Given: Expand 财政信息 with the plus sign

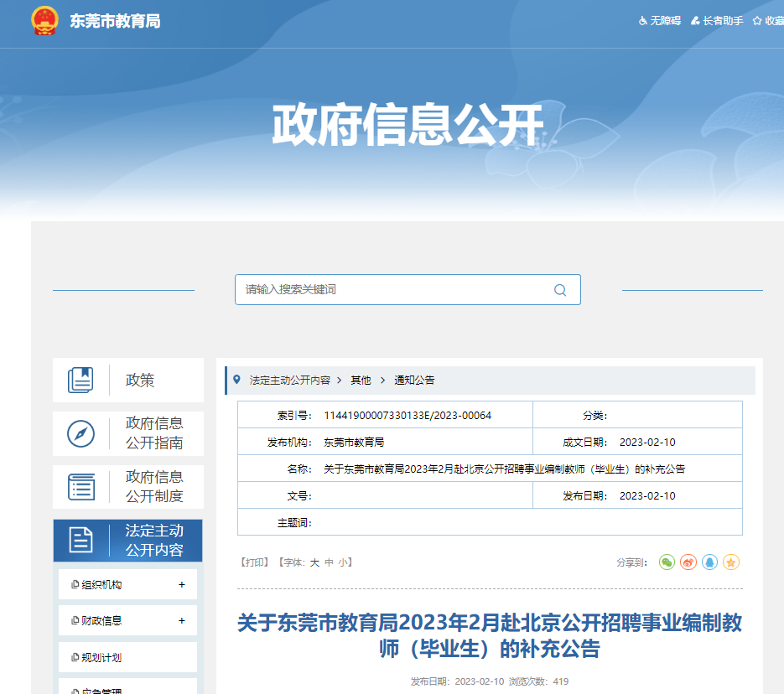Looking at the screenshot, I should (x=182, y=621).
